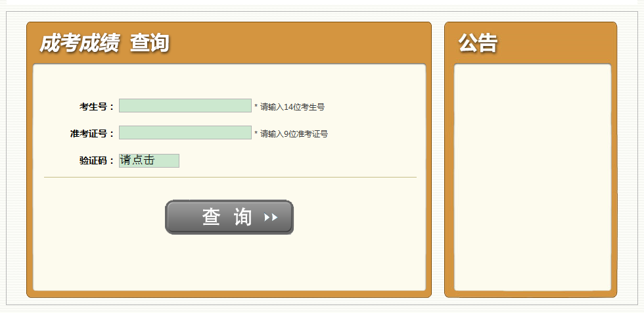Screen dimensions: 644x313
Task: Click the asterisk beside 9位准考证号 hint
Action: 256,133
